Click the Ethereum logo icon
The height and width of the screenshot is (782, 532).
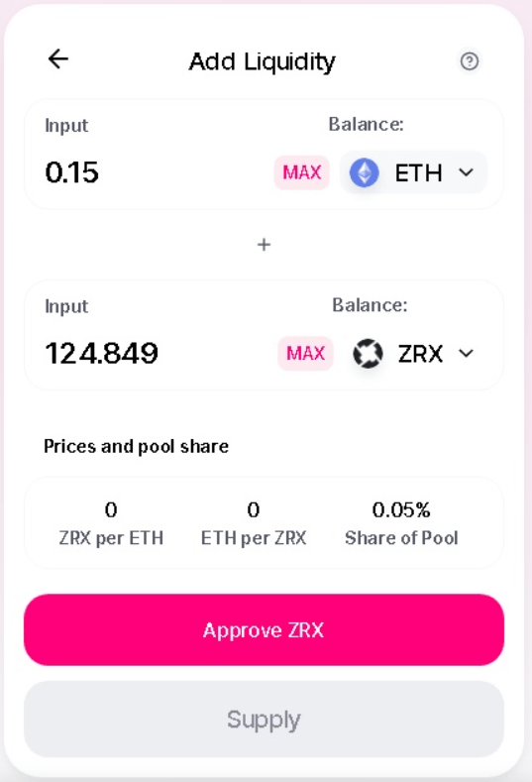click(365, 172)
